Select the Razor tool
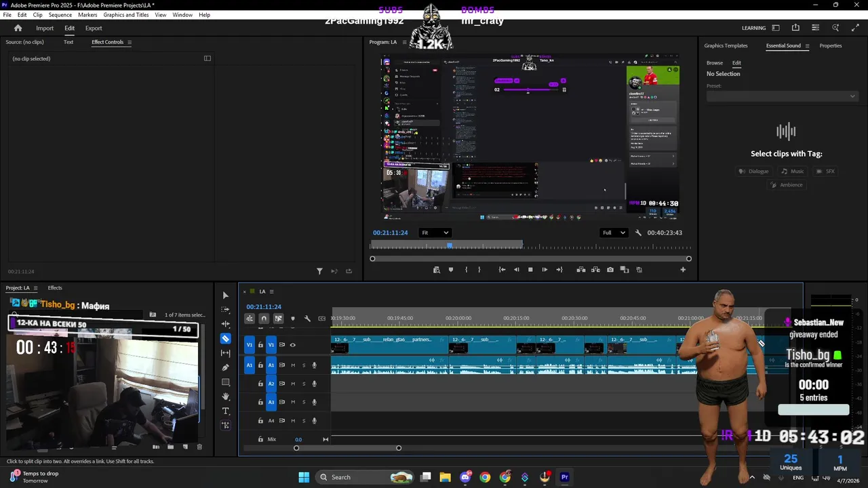The width and height of the screenshot is (868, 488). [226, 338]
